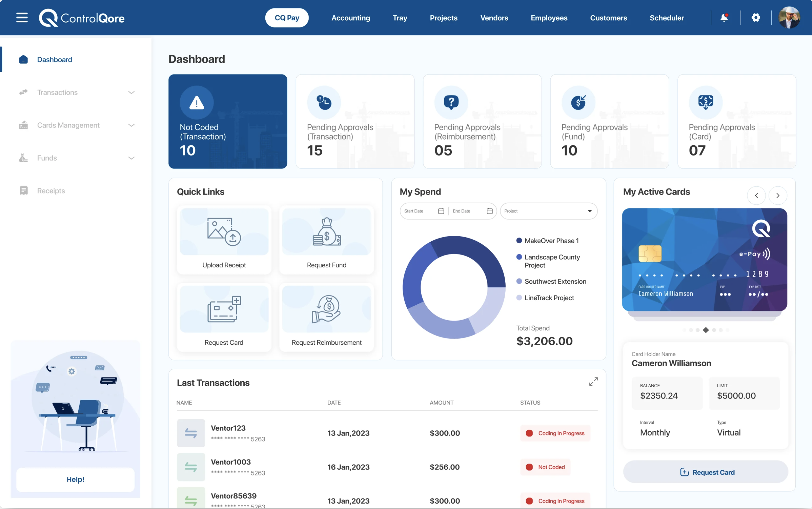The width and height of the screenshot is (812, 509).
Task: Click the Request Fund money bag icon
Action: tap(326, 232)
